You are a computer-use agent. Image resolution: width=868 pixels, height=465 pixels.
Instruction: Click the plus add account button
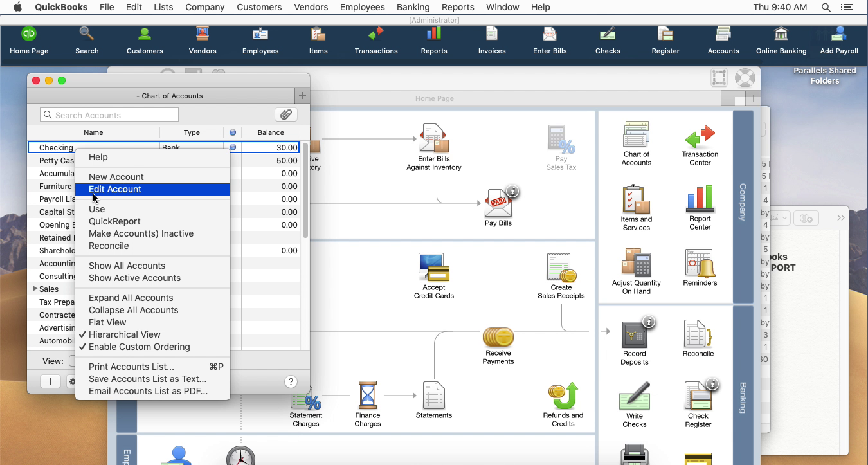point(50,381)
